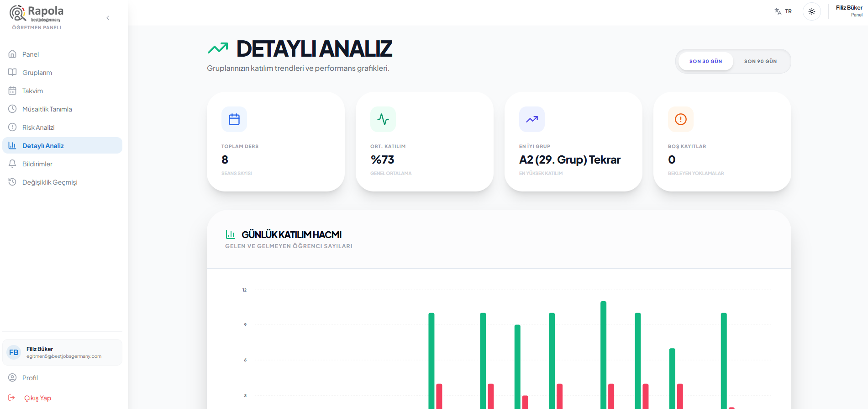This screenshot has width=868, height=409.
Task: Open Takvim from sidebar
Action: pos(62,90)
